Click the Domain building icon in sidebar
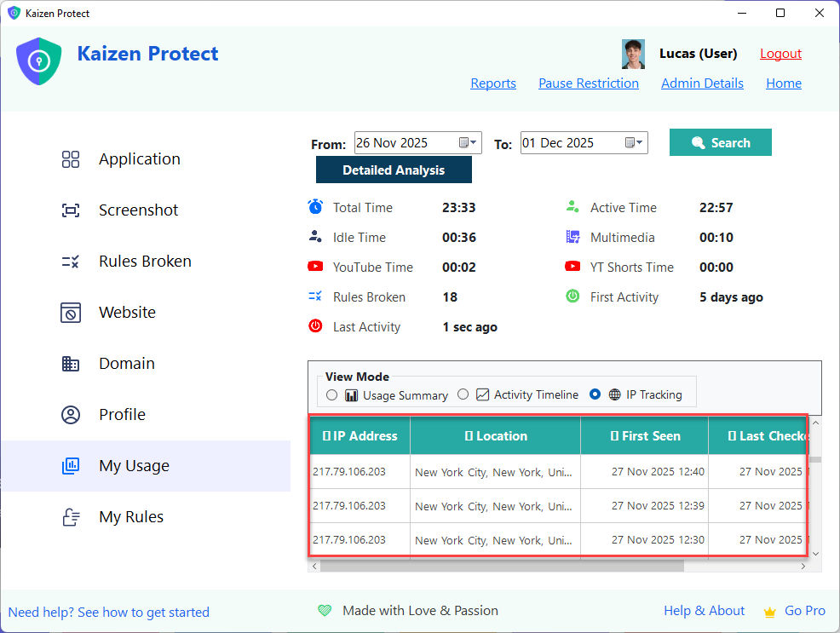The height and width of the screenshot is (633, 840). pyautogui.click(x=71, y=364)
